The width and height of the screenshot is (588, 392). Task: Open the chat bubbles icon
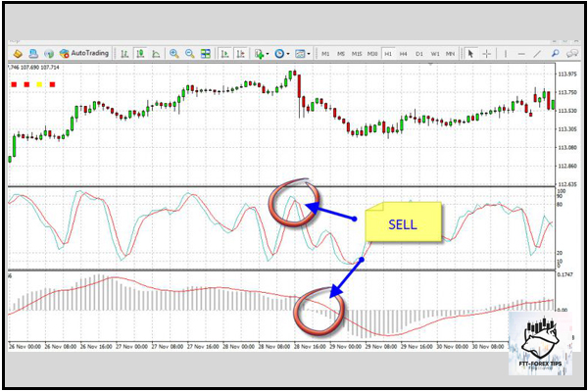[572, 54]
